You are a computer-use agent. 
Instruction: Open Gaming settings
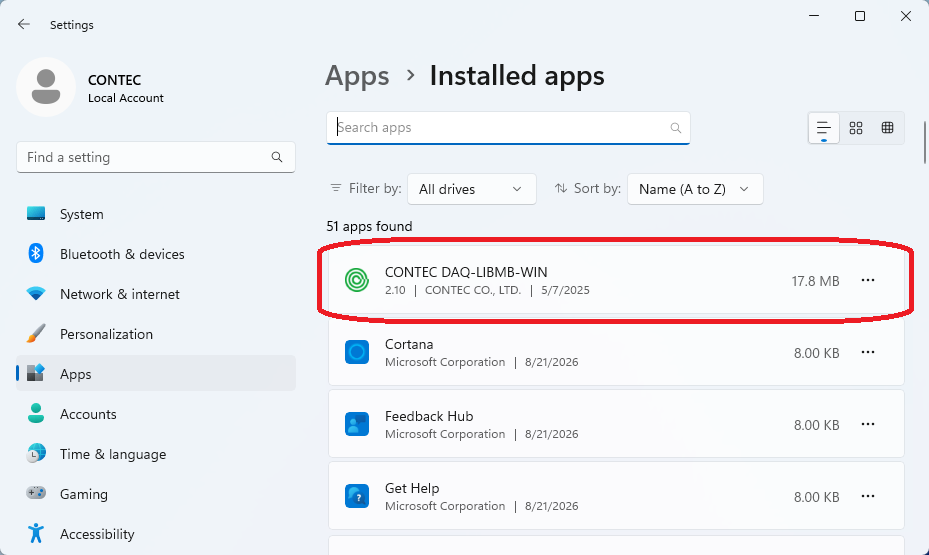point(156,494)
